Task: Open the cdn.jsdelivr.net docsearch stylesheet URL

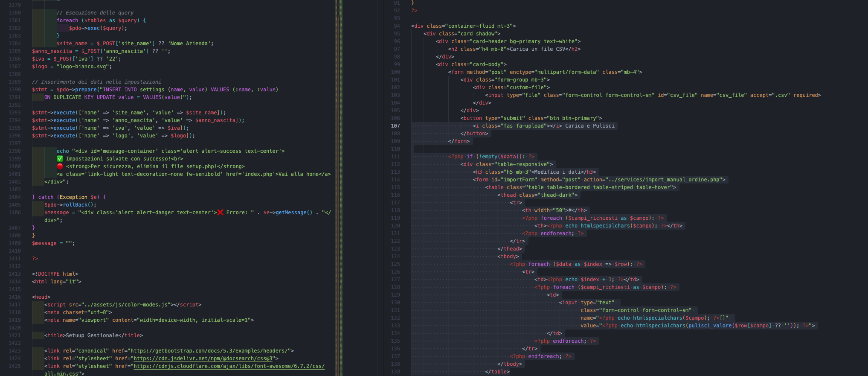Action: tap(203, 359)
